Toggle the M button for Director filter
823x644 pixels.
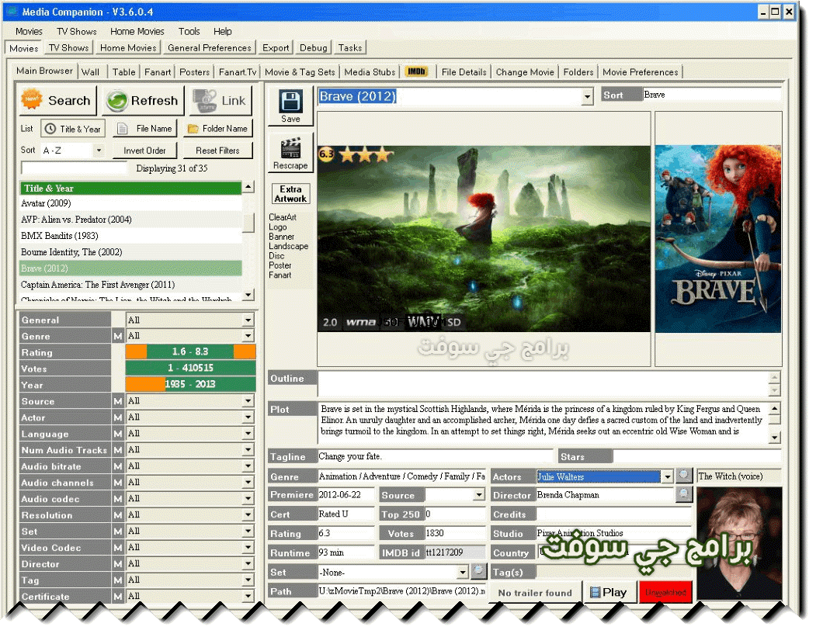117,564
